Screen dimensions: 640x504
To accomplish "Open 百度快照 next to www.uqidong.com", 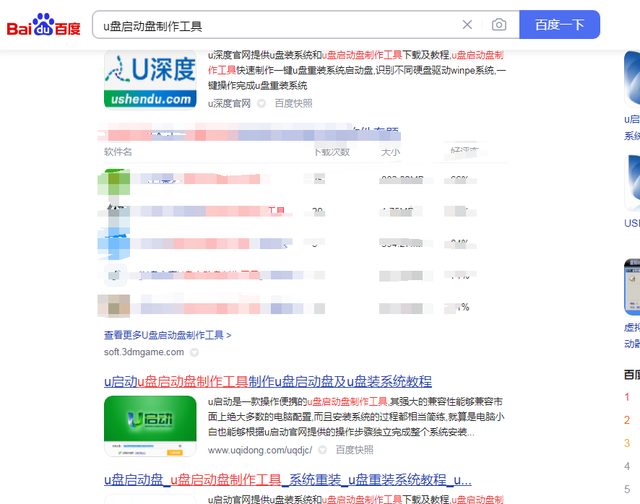I will click(354, 450).
